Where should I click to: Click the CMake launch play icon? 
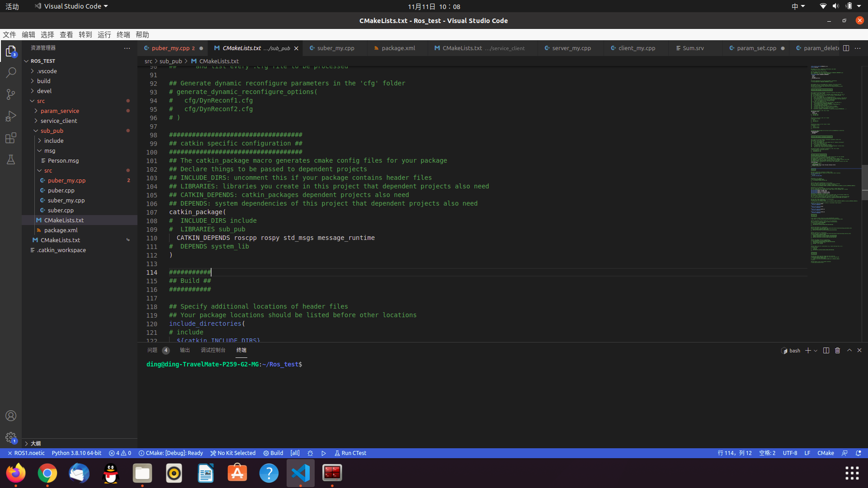324,453
